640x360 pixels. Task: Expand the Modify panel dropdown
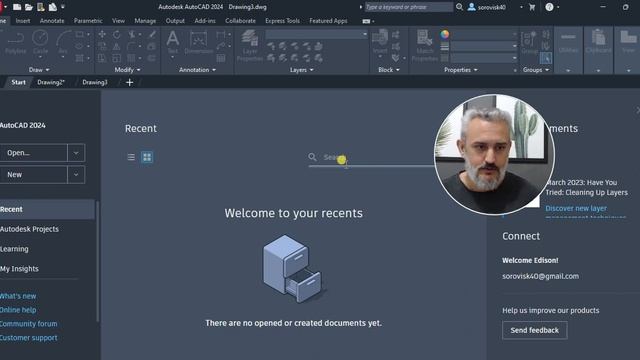coord(127,70)
